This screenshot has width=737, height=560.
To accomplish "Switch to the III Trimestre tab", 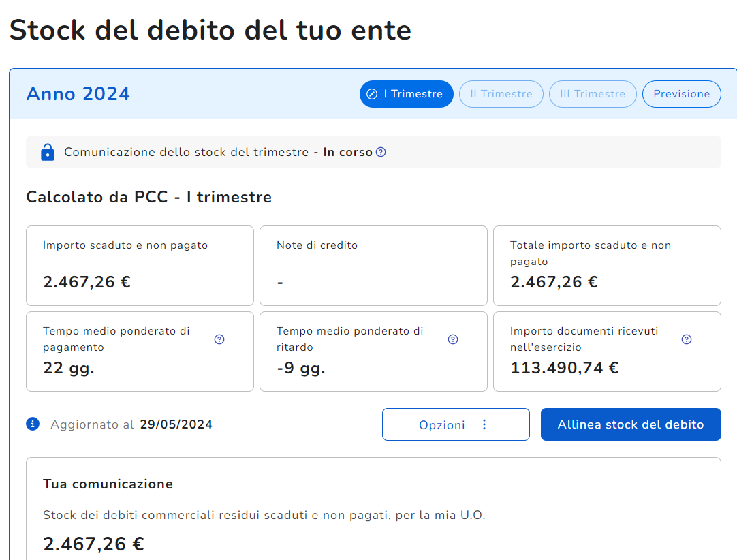I will [593, 94].
